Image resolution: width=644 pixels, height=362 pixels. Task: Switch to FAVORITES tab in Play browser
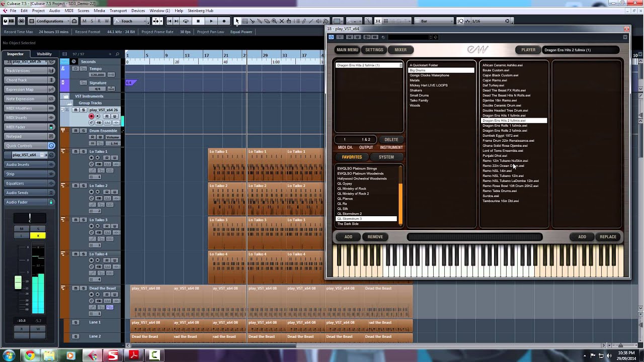[x=352, y=157]
